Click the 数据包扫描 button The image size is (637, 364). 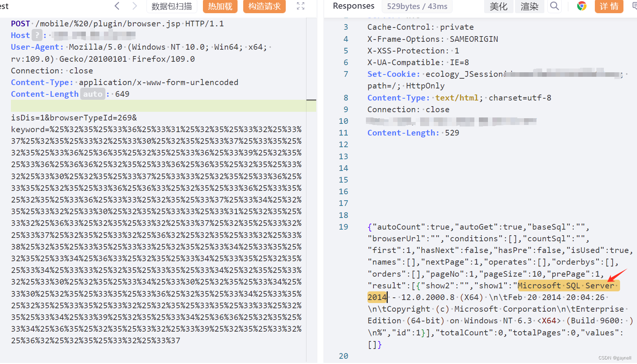click(172, 6)
